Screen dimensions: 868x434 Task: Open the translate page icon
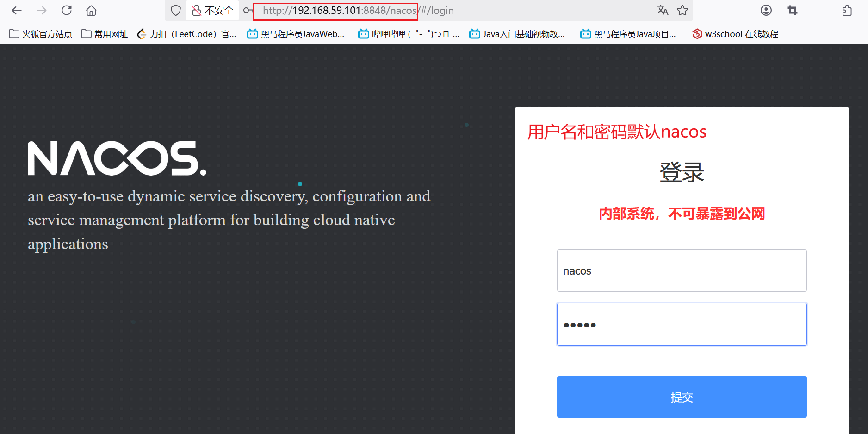[x=663, y=10]
